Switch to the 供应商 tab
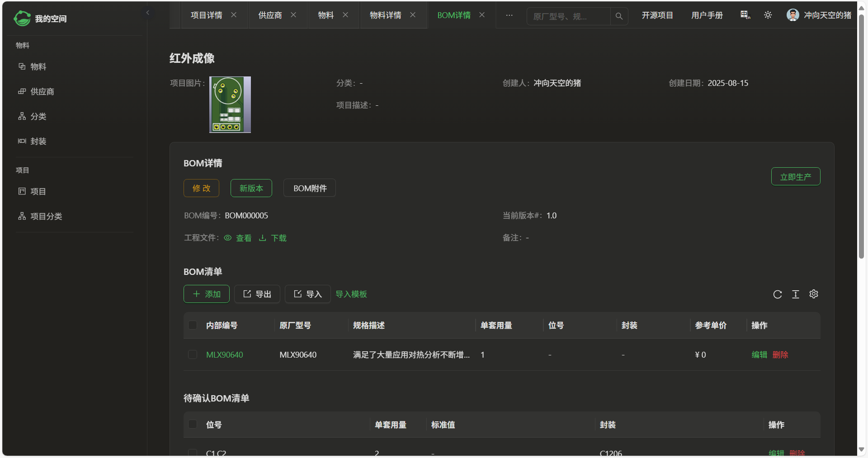The height and width of the screenshot is (458, 868). point(270,15)
